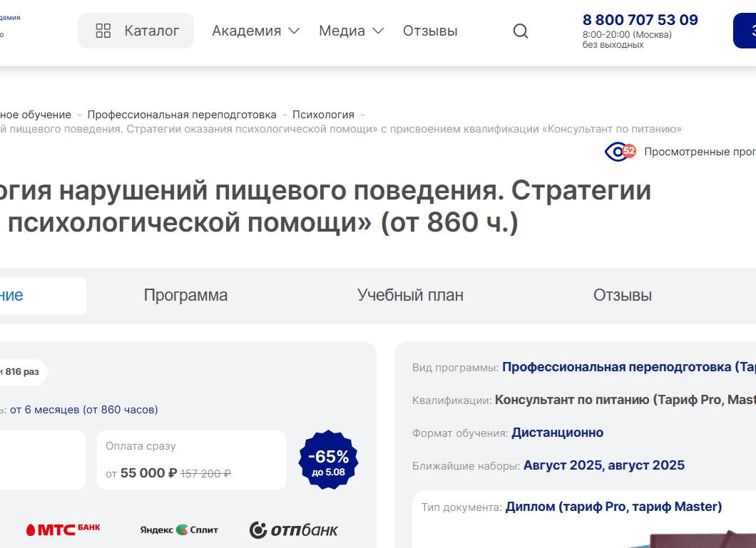Open Отзывы in the top navigation

(x=430, y=31)
